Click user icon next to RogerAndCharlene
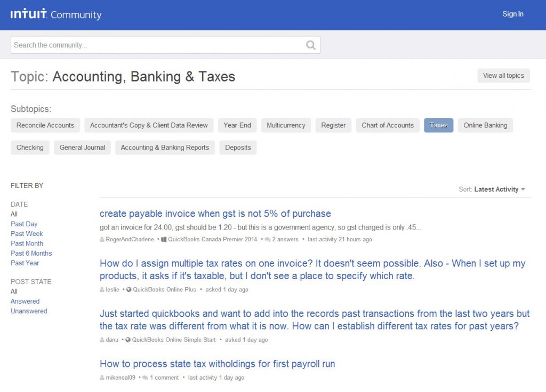 click(102, 240)
